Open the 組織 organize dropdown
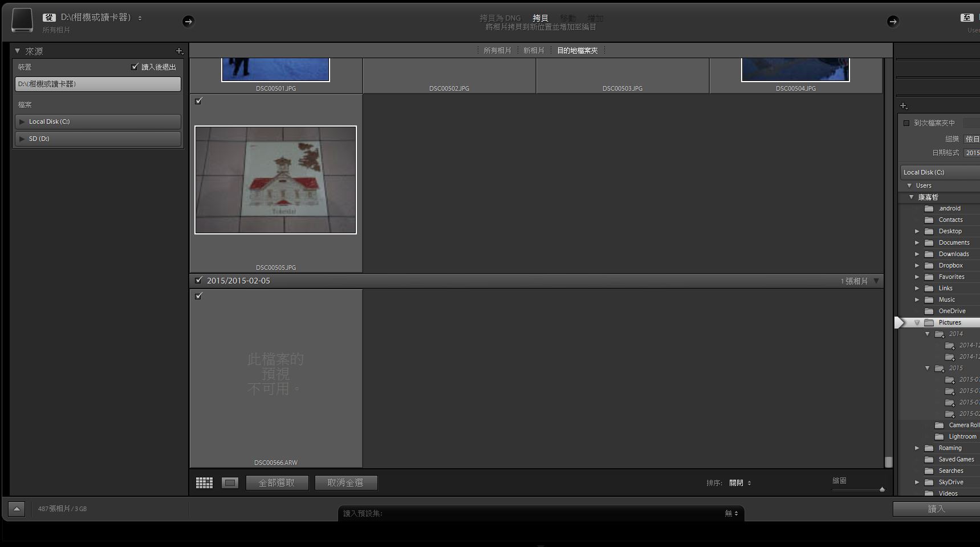The image size is (980, 547). pos(972,139)
